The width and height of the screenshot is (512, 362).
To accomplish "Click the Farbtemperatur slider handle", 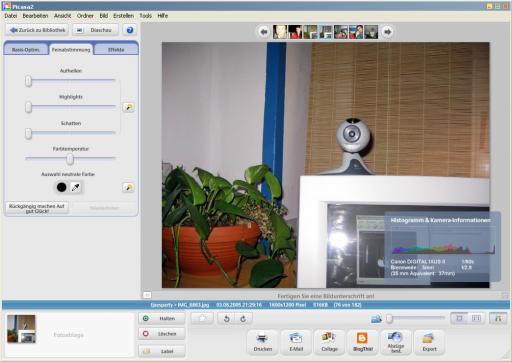I will tap(70, 159).
